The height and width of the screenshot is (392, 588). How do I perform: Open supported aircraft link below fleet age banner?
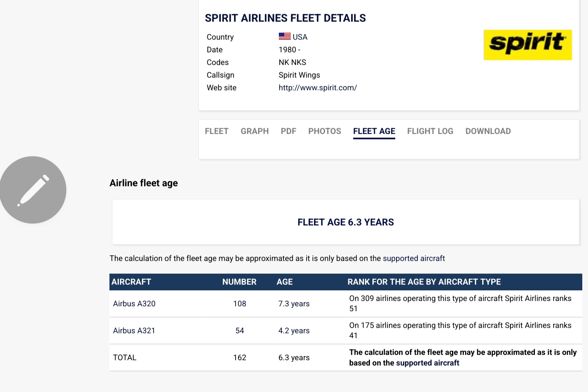pyautogui.click(x=414, y=258)
